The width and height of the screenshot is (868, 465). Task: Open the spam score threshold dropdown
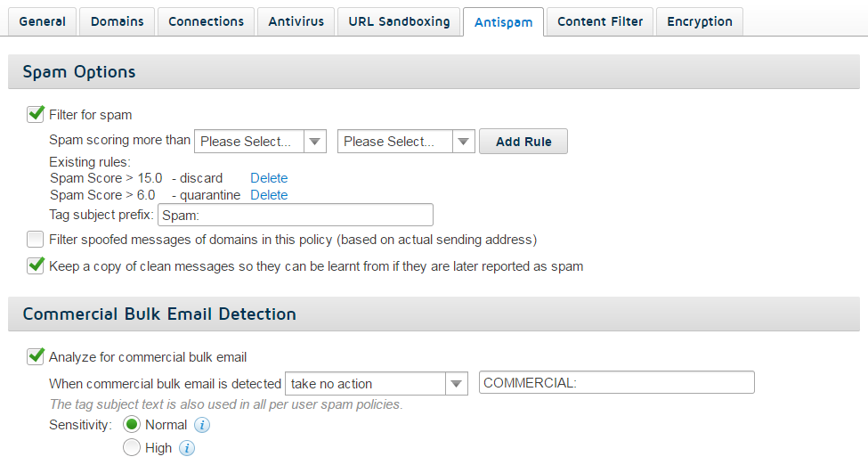[260, 142]
